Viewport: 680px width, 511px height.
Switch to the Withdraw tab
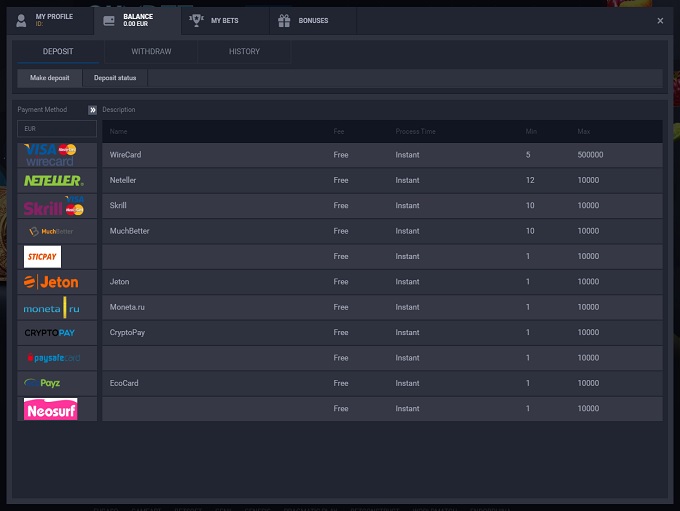[151, 51]
